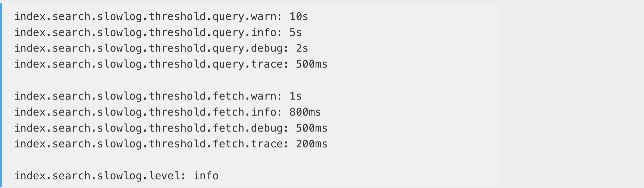The height and width of the screenshot is (188, 644).
Task: Click the info value on slowlog.level line
Action: point(206,176)
